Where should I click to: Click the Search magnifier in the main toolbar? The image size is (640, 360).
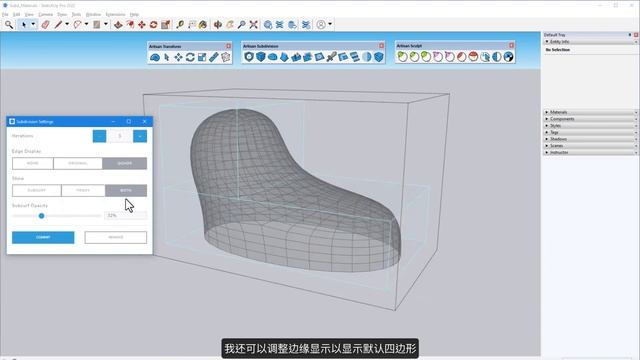coord(9,25)
